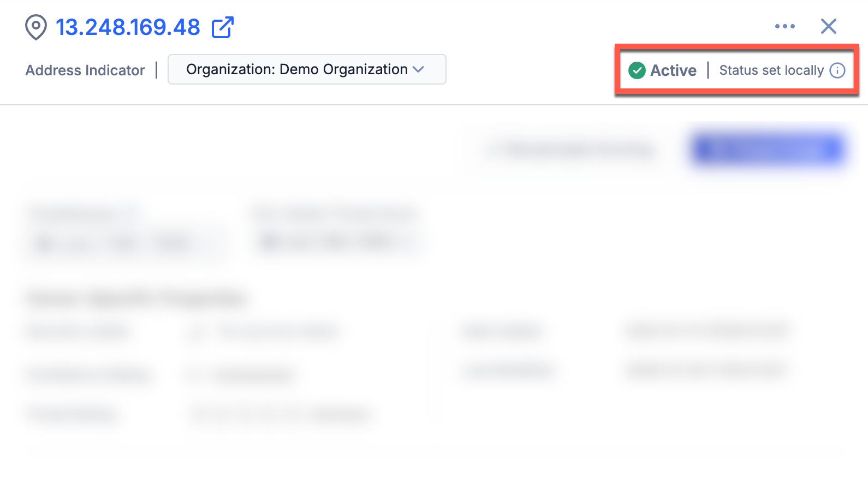868x477 pixels.
Task: Click the Active status label
Action: [x=673, y=70]
